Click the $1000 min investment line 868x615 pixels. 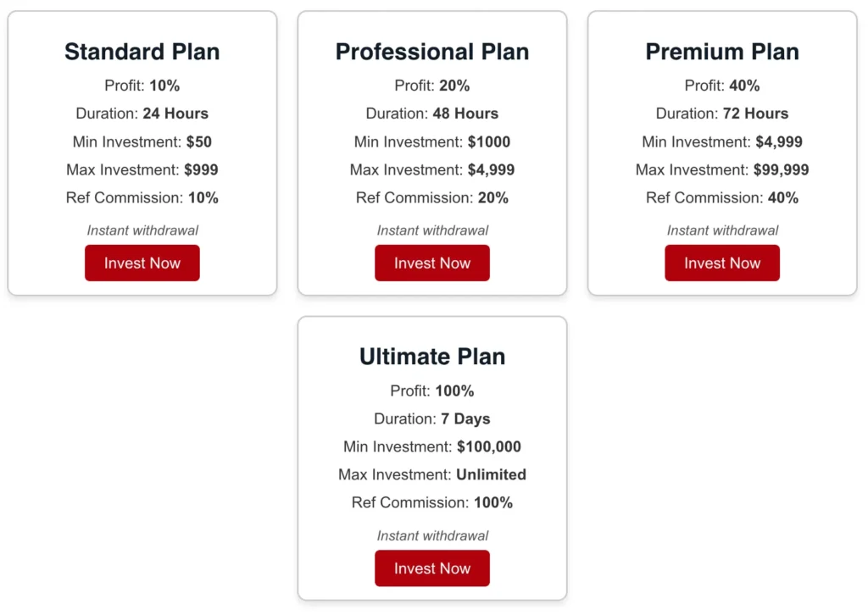pos(432,141)
